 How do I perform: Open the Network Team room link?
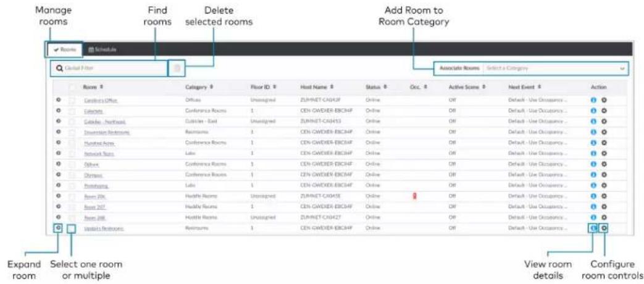(x=99, y=154)
